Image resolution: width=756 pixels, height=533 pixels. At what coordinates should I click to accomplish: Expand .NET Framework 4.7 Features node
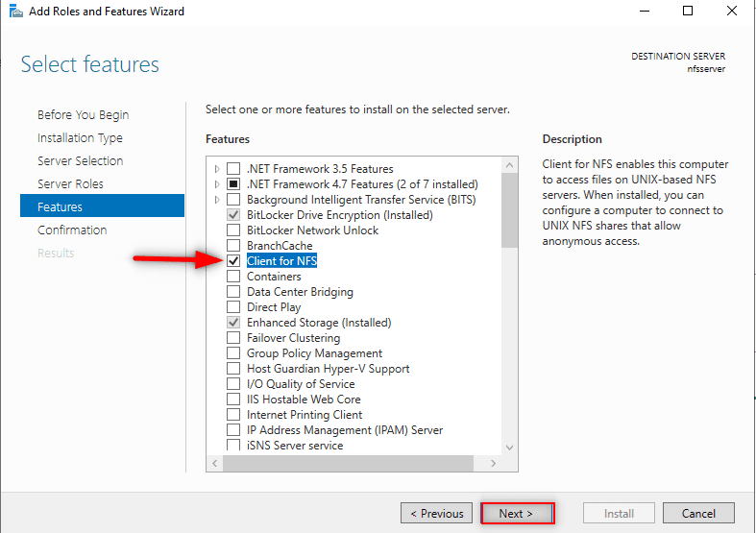(217, 184)
